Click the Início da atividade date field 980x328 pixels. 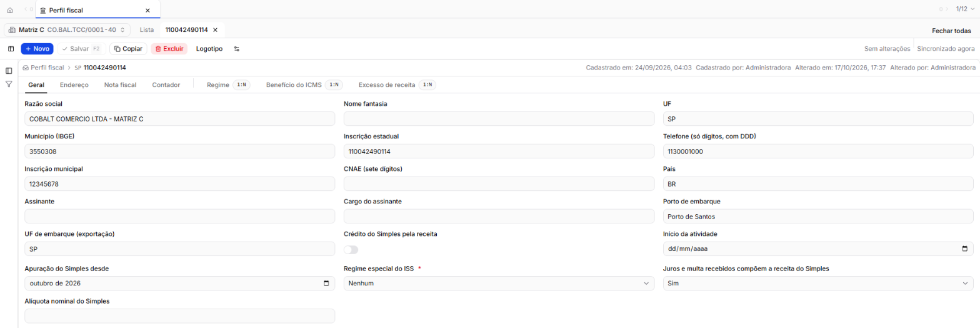point(818,249)
